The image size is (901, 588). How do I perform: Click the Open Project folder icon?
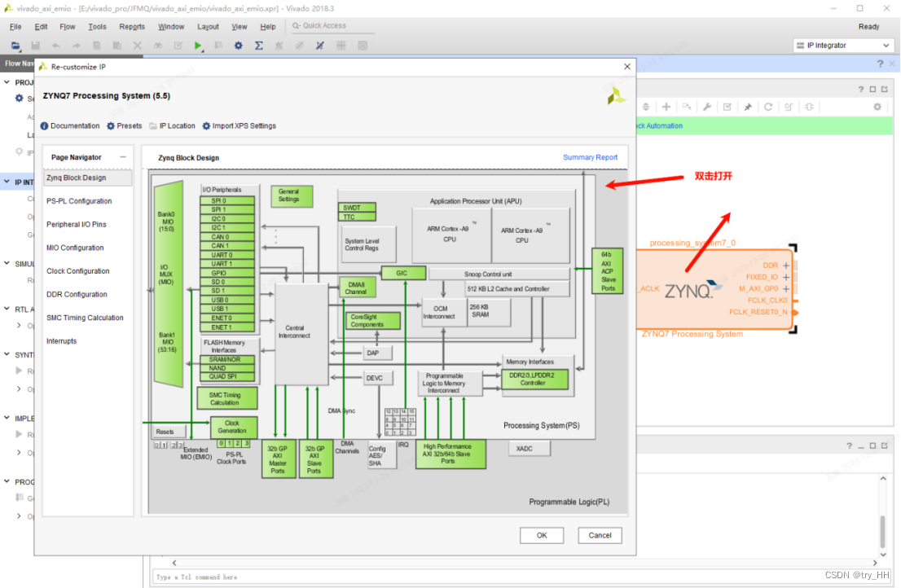(x=15, y=46)
